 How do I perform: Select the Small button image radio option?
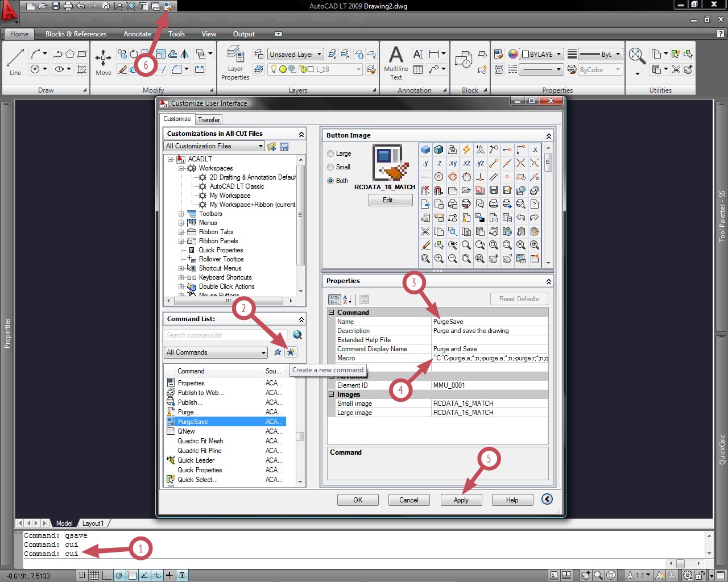point(330,167)
